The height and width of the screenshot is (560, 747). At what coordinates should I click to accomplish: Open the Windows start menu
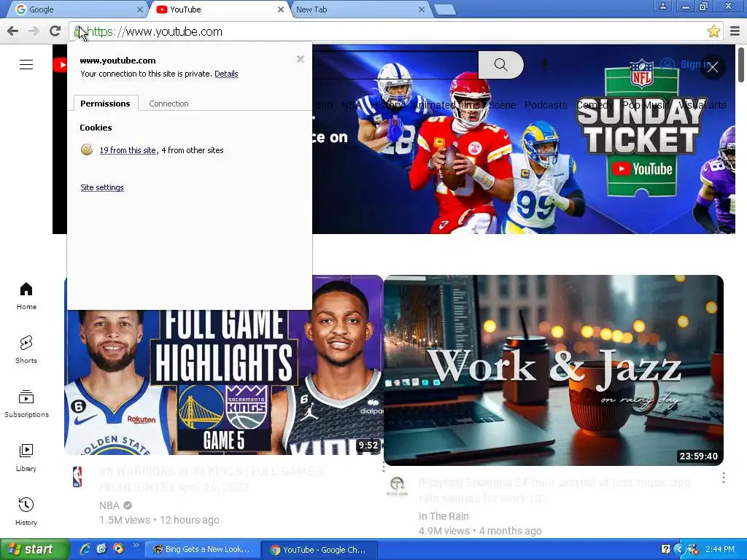tap(34, 550)
